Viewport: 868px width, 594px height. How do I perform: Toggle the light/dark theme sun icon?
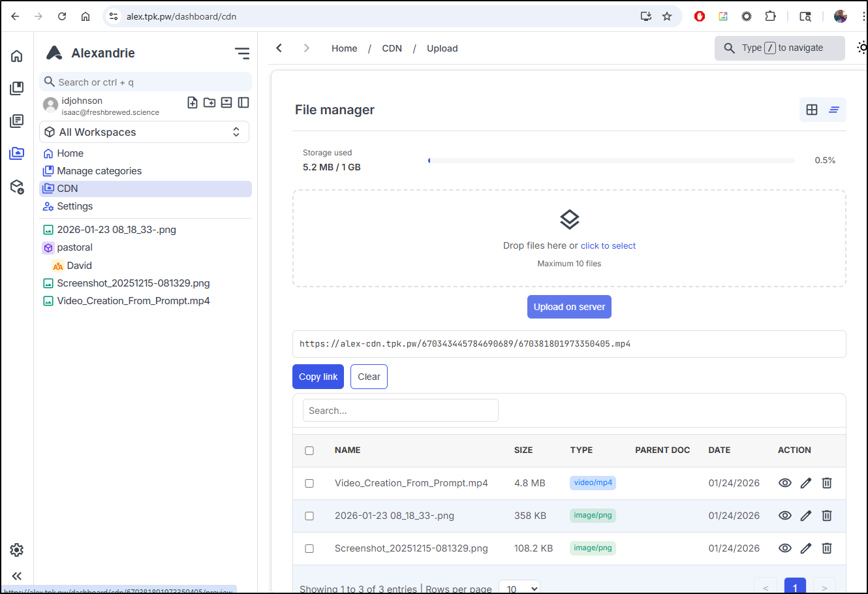point(862,48)
